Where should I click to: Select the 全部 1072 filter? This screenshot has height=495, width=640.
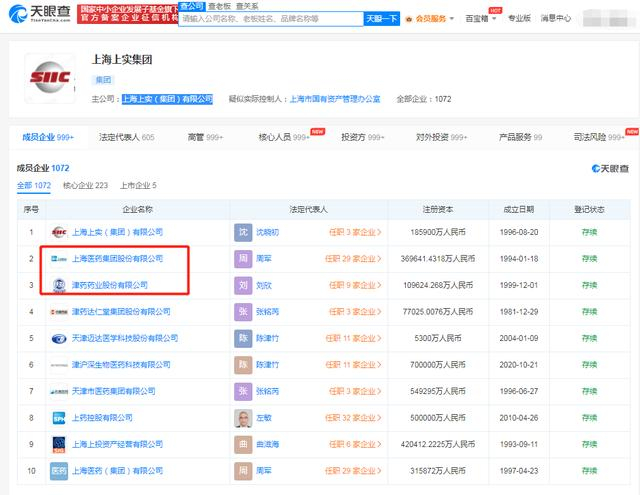click(x=34, y=186)
